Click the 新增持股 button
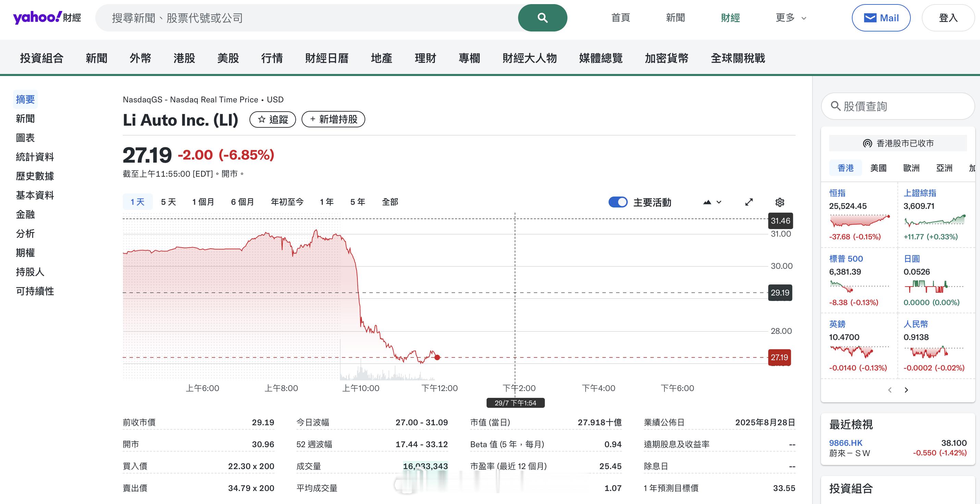980x504 pixels. tap(333, 119)
